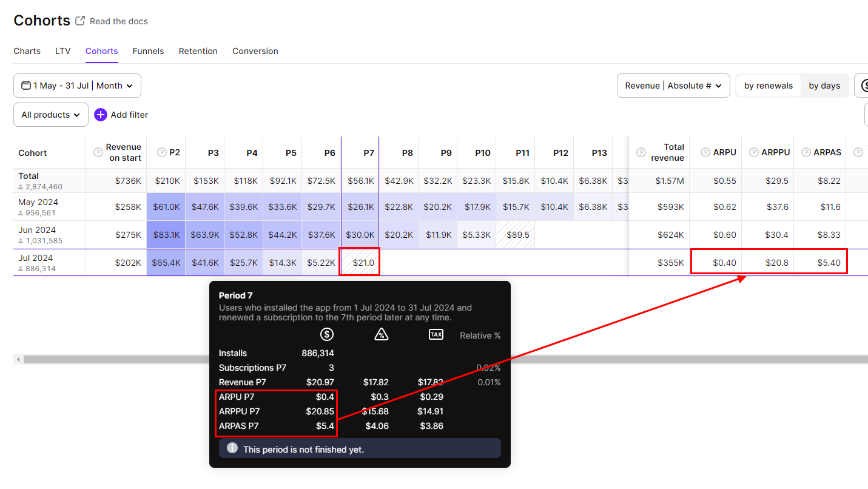Viewport: 868px width, 489px height.
Task: Open the Conversion tab
Action: (255, 51)
